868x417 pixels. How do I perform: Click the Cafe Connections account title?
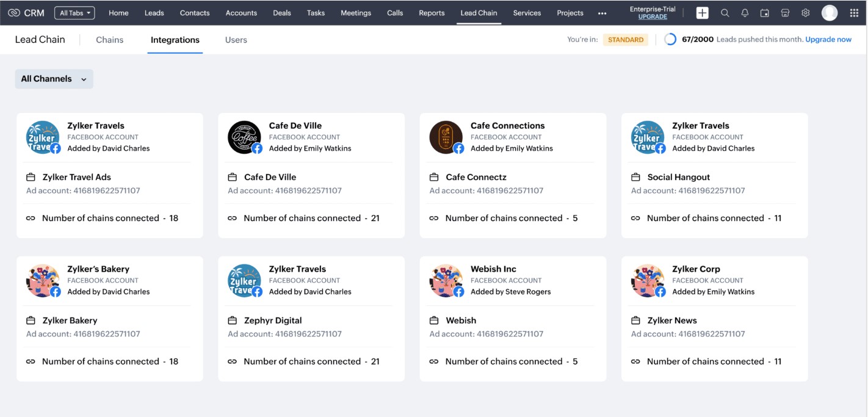[507, 126]
